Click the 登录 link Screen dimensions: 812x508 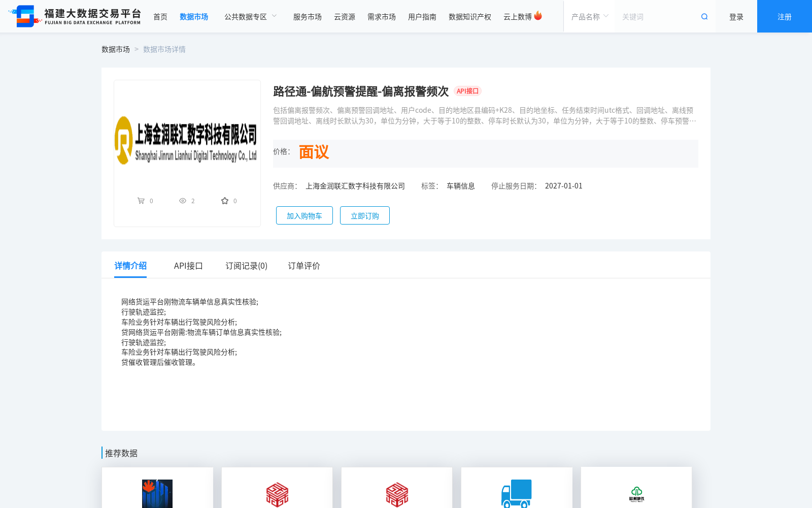(736, 17)
